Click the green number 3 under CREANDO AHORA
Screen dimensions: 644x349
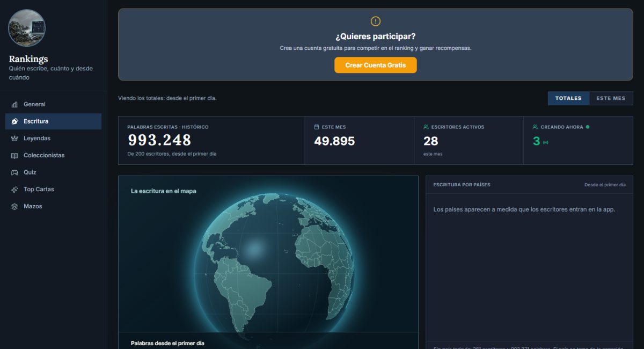536,141
